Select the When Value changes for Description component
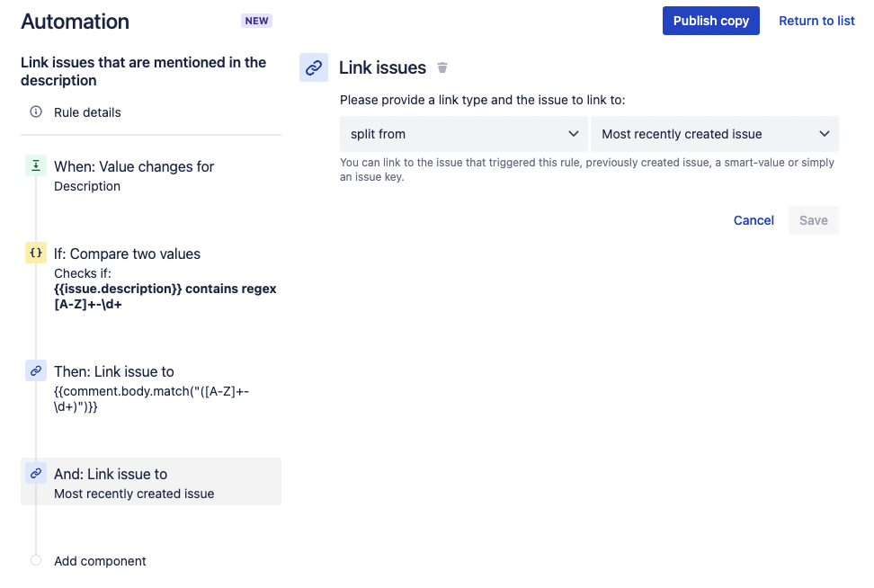The image size is (874, 588). coord(134,175)
